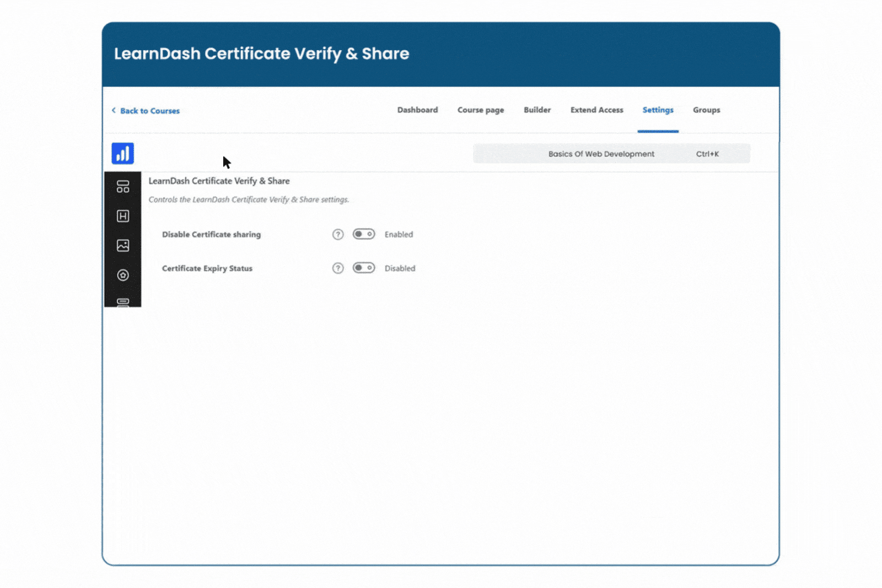Click the partially visible bottom sidebar icon
The width and height of the screenshot is (882, 588).
[x=123, y=303]
